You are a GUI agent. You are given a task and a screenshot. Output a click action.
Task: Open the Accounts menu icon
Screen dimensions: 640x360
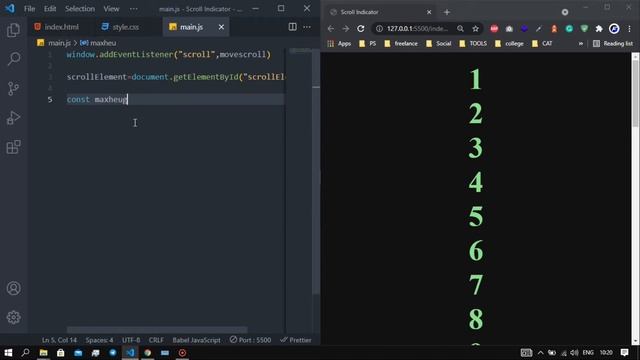(x=13, y=288)
